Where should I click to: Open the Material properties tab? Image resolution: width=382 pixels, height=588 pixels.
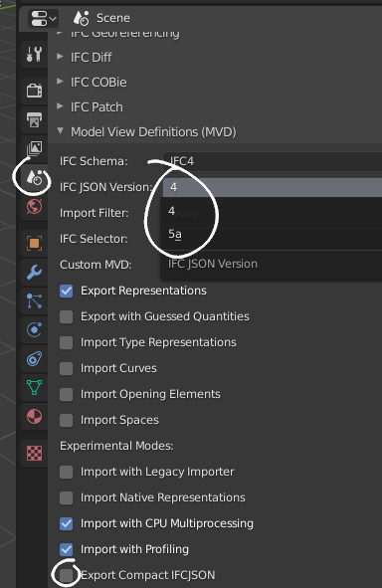34,416
